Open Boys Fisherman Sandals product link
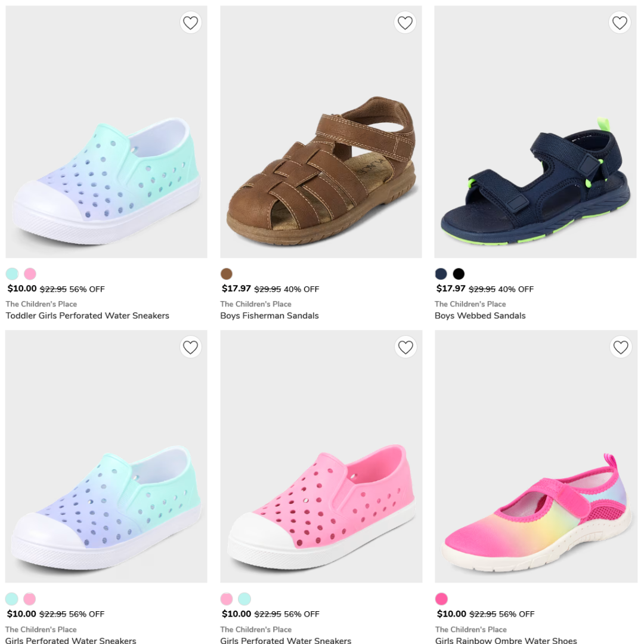The image size is (644, 644). point(270,316)
